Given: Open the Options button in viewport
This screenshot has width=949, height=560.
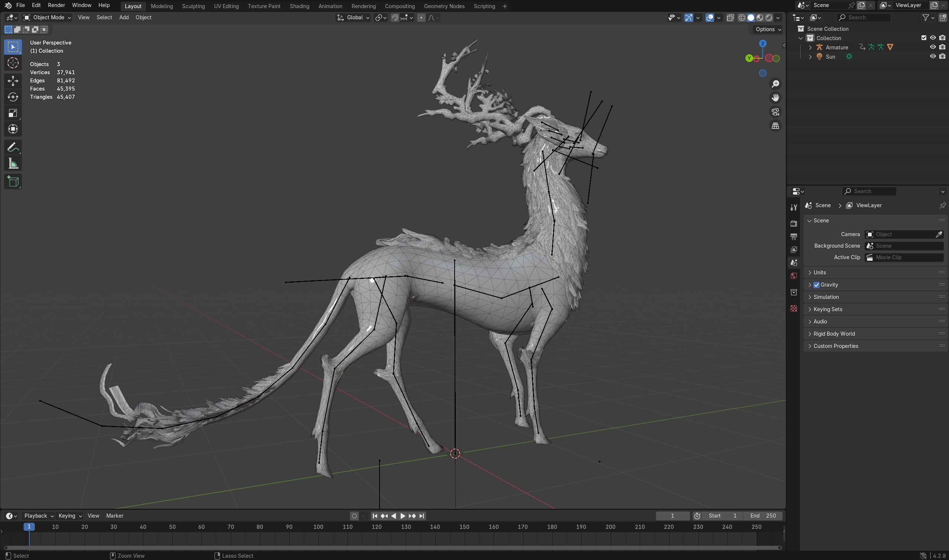Looking at the screenshot, I should (768, 29).
